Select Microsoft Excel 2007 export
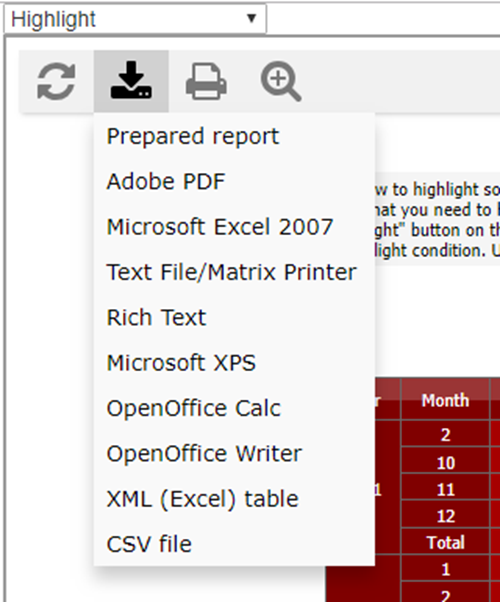Image resolution: width=500 pixels, height=602 pixels. tap(234, 227)
